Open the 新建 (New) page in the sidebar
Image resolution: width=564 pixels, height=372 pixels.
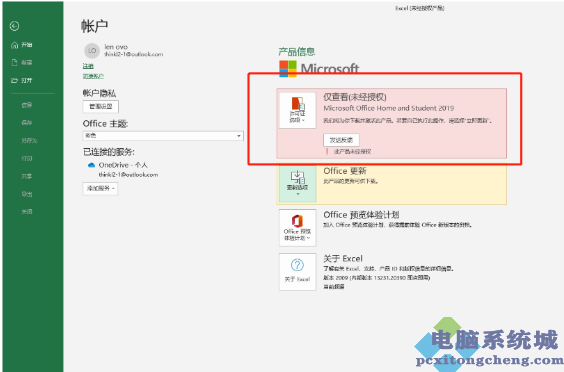coord(22,62)
